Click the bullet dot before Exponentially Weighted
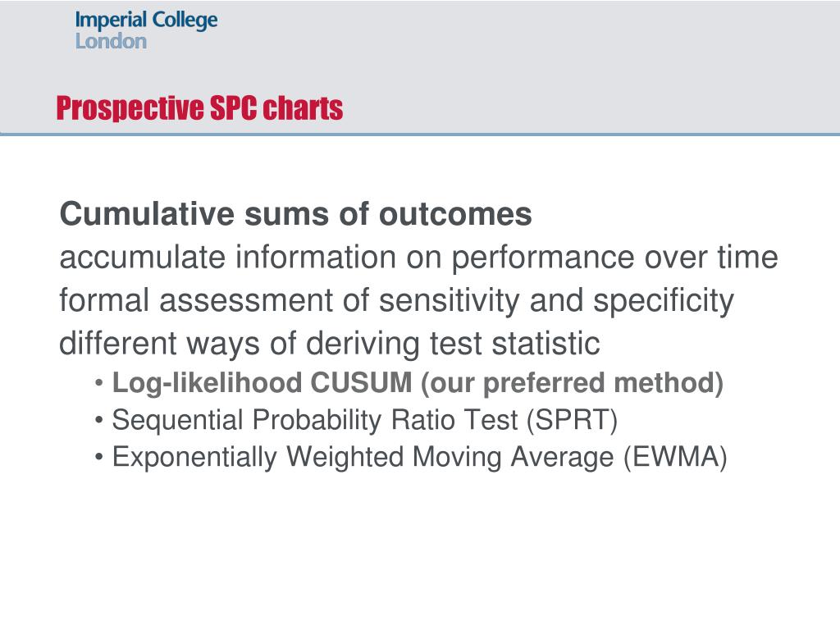 click(x=98, y=458)
